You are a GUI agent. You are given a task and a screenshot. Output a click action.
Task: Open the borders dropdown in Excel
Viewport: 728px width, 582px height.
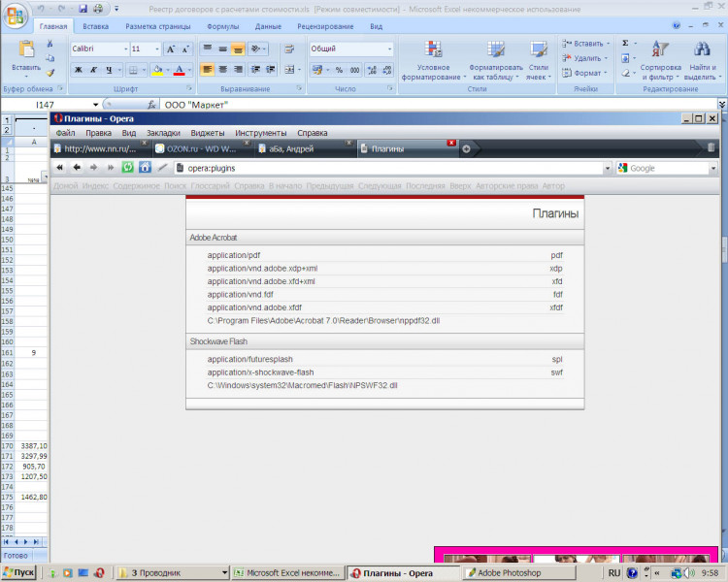[x=144, y=70]
